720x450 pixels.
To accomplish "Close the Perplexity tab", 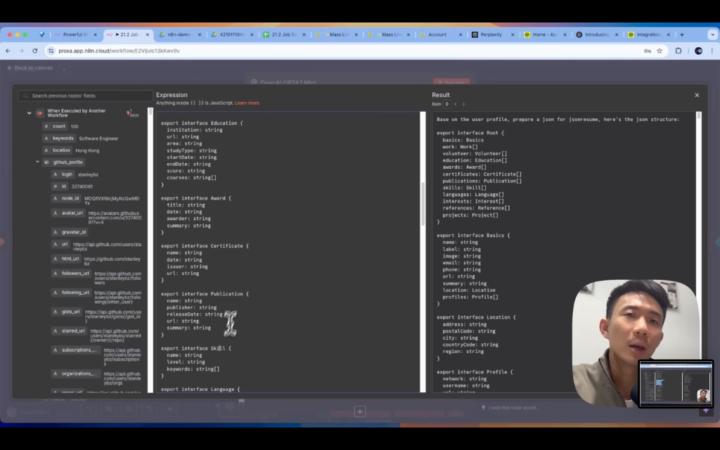I will [x=512, y=34].
